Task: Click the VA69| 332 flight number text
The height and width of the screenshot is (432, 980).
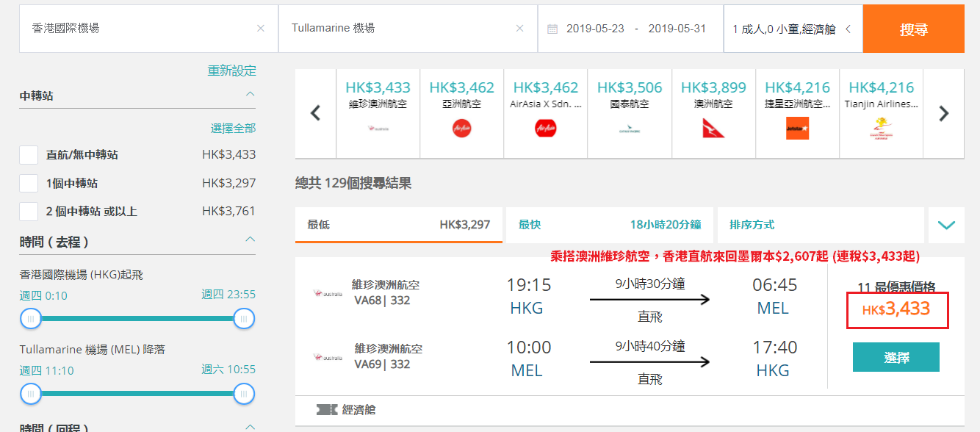Action: (382, 364)
